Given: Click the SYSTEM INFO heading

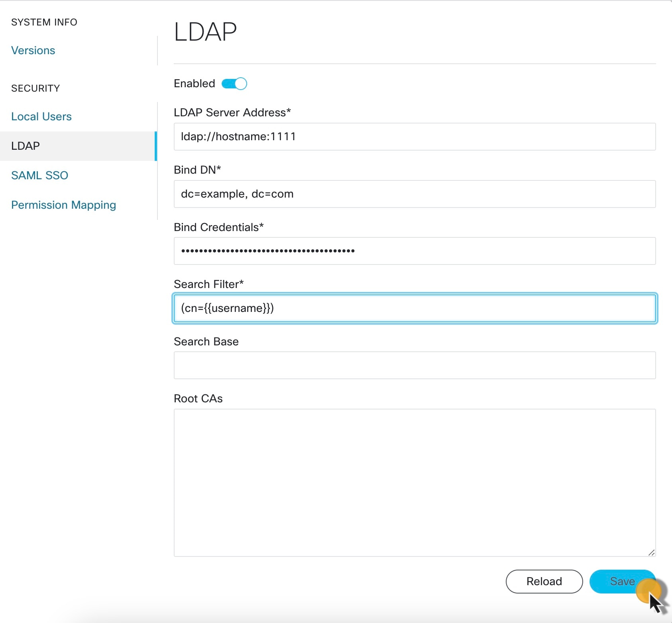Looking at the screenshot, I should (44, 22).
